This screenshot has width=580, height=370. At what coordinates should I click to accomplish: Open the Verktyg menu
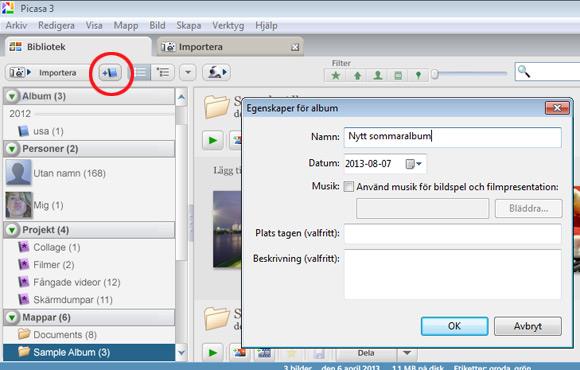[x=228, y=26]
